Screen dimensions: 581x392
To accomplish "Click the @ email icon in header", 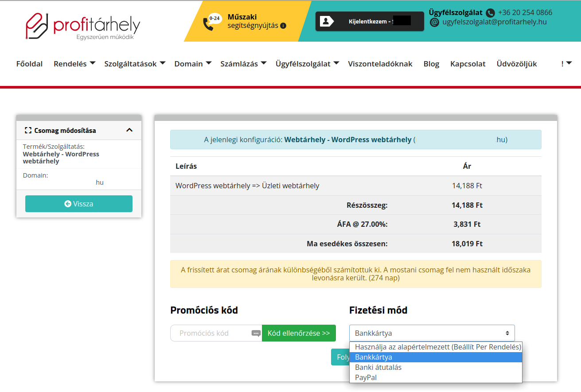I will pos(434,22).
